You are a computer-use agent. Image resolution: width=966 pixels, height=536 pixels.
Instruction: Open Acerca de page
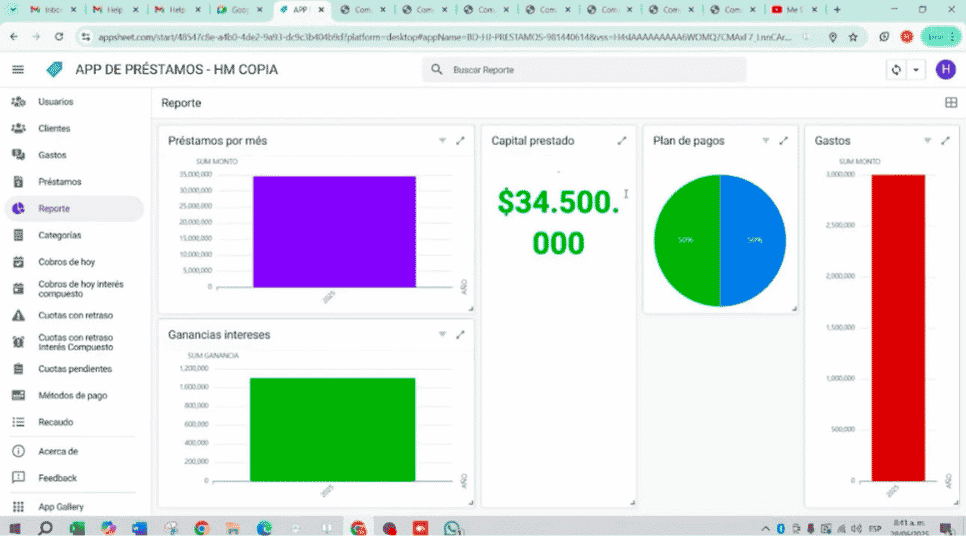(74, 451)
